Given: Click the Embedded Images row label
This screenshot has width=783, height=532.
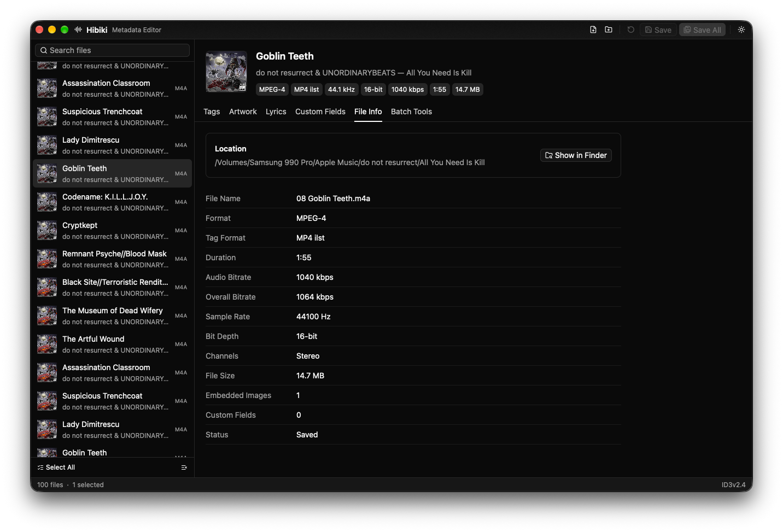Looking at the screenshot, I should coord(238,395).
